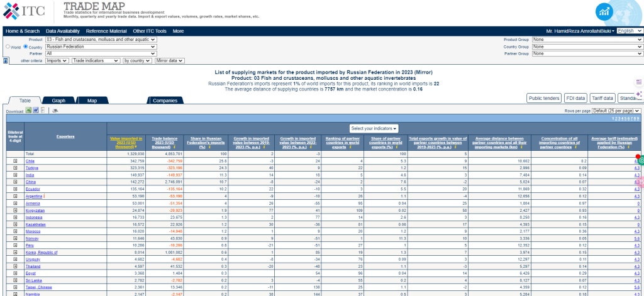This screenshot has height=296, width=644.
Task: Expand 4-digit bilateral trade for India
Action: pos(15,175)
